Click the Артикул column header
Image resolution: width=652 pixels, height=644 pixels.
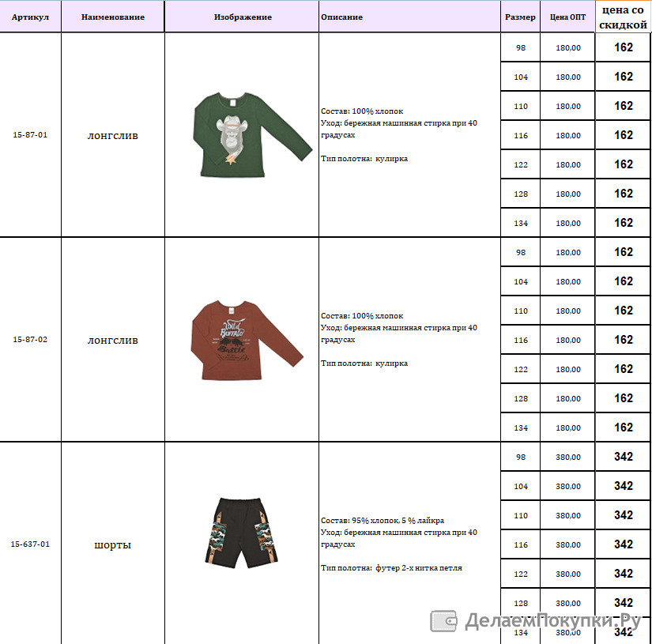pos(30,17)
